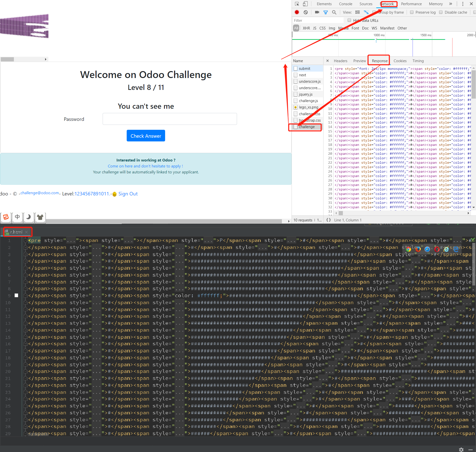Enable the Preserve log checkbox

412,12
